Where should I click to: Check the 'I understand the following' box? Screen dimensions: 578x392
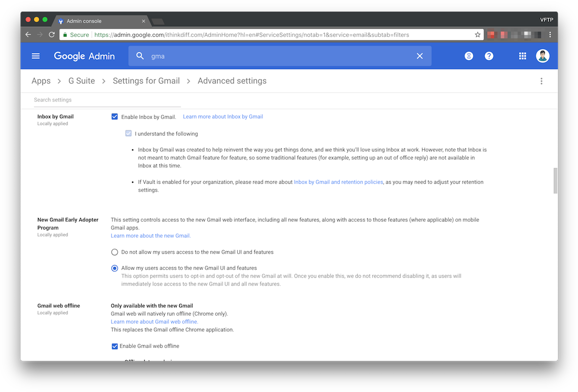[x=128, y=133]
